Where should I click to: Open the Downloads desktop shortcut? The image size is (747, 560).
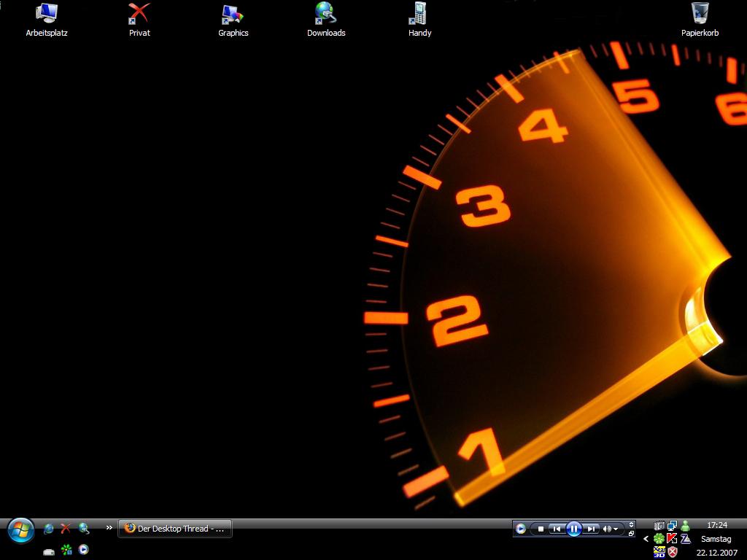click(x=326, y=19)
